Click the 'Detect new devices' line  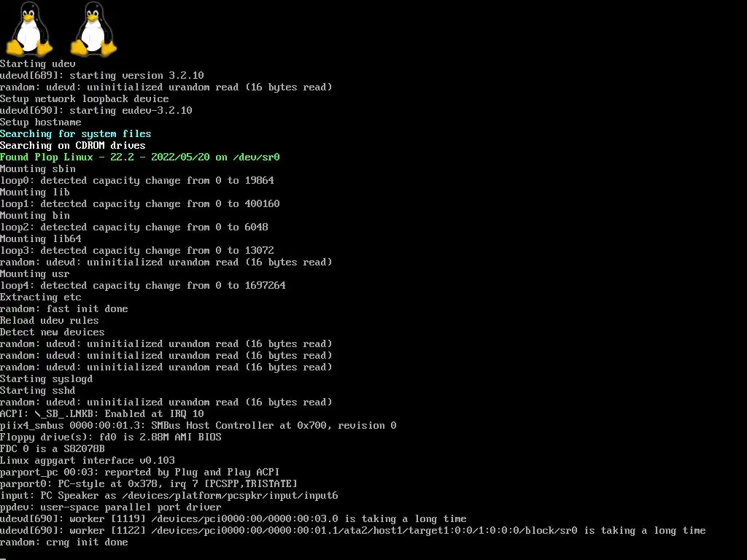click(53, 332)
